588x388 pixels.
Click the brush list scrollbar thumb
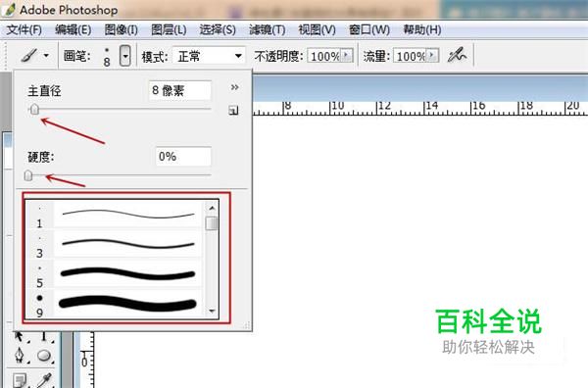click(212, 223)
